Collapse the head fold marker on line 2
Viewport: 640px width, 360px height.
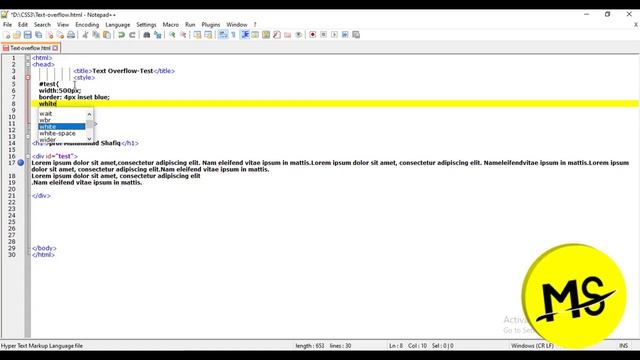28,64
